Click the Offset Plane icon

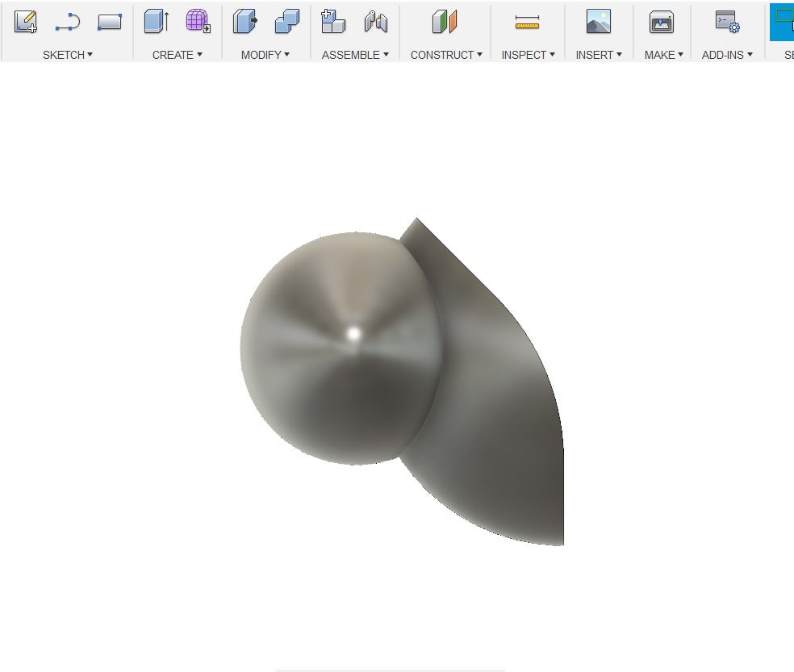[x=445, y=23]
